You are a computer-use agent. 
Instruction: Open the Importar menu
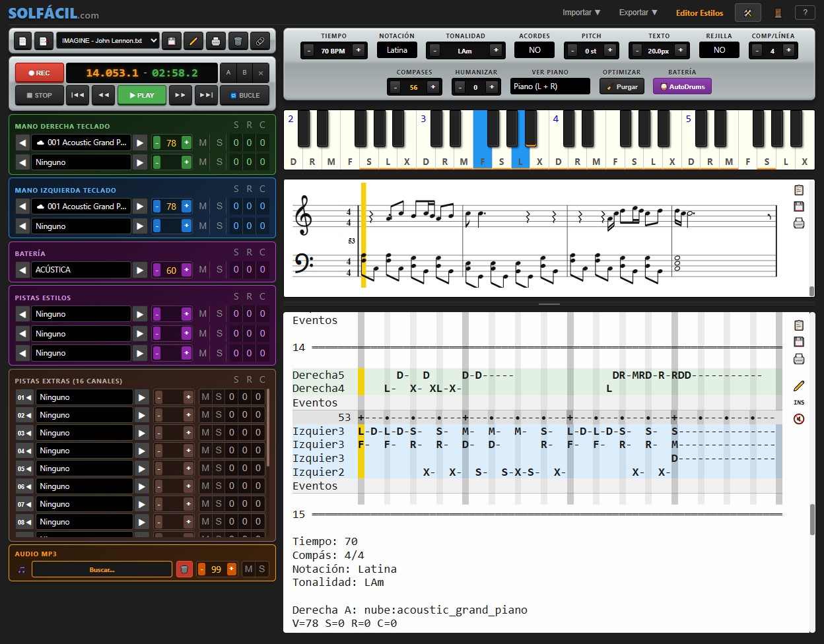581,13
